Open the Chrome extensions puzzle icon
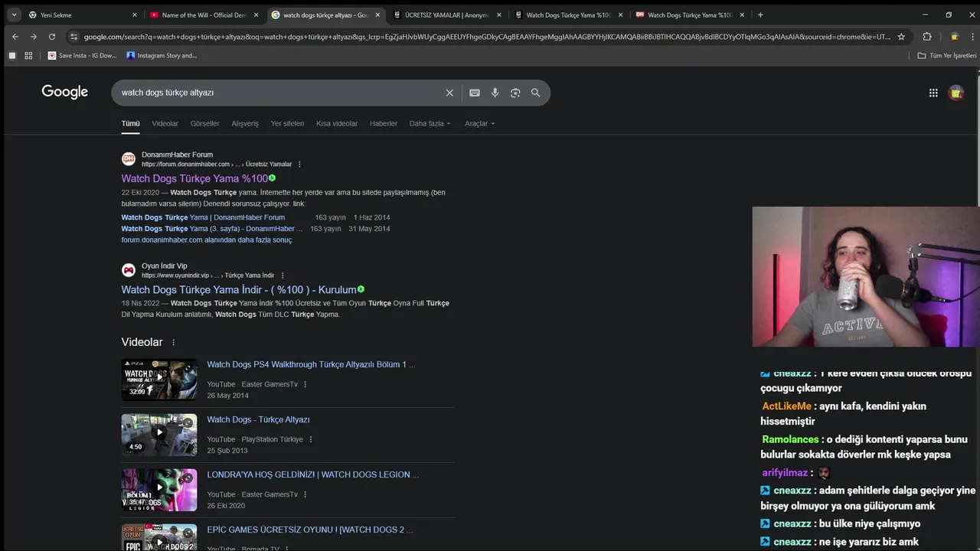 click(927, 37)
